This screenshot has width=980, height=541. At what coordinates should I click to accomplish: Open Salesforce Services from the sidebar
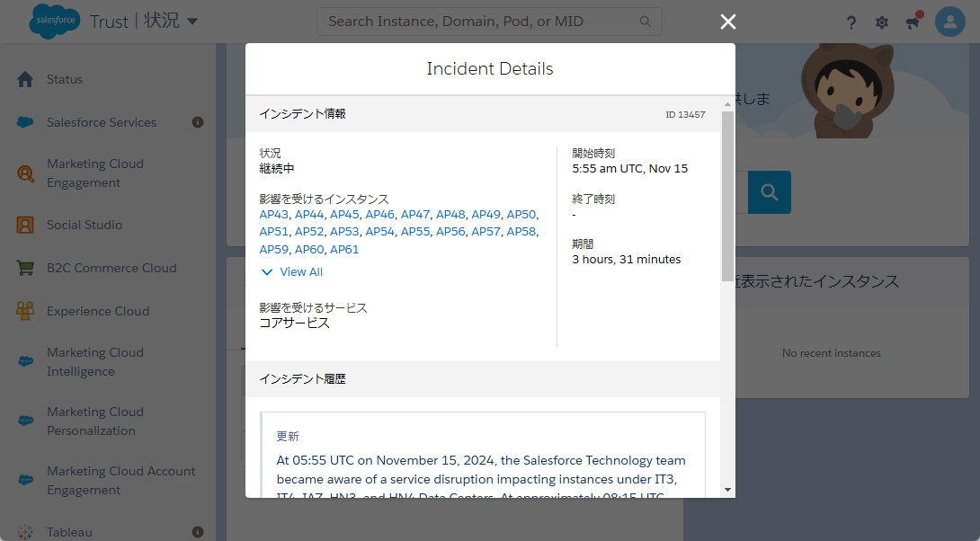click(x=25, y=122)
